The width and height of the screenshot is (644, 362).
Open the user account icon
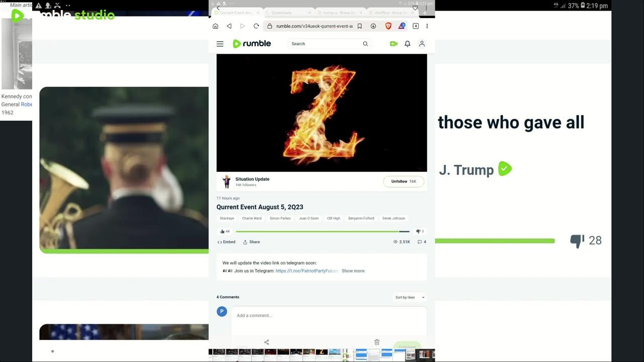coord(422,44)
